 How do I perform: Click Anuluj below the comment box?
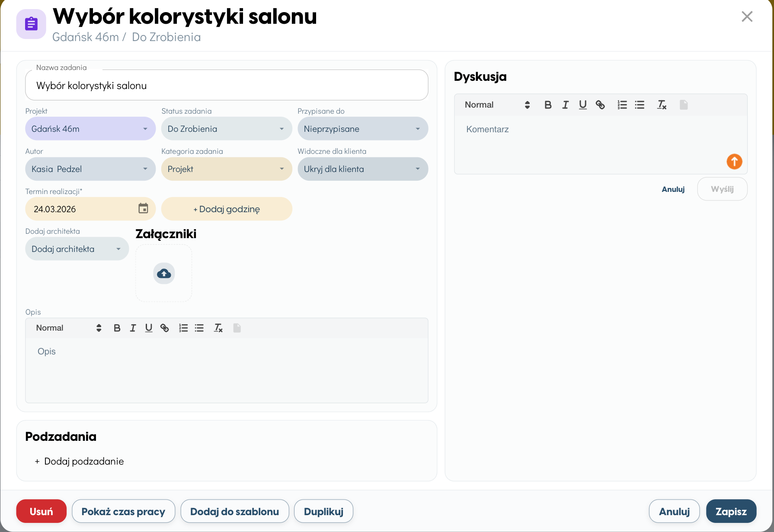[x=673, y=189]
